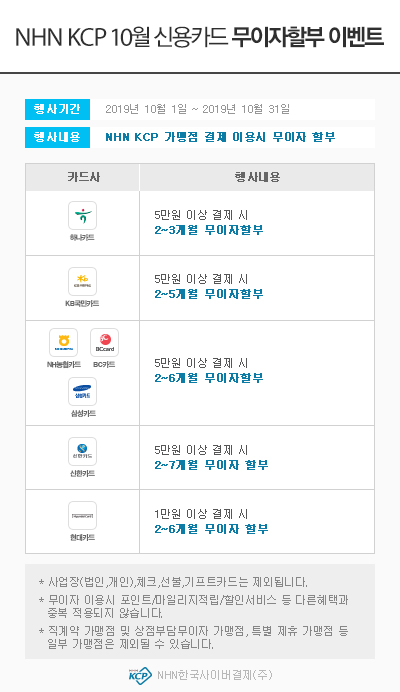Click the 행사기간 blue label
Image resolution: width=400 pixels, height=692 pixels.
point(57,109)
